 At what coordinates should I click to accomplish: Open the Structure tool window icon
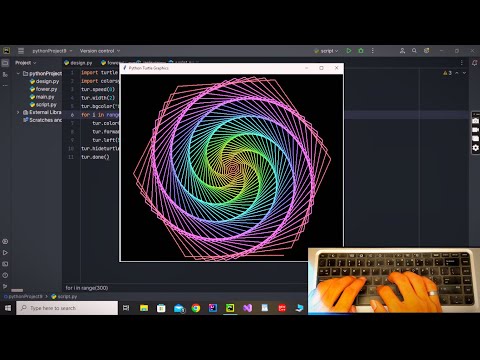point(5,74)
